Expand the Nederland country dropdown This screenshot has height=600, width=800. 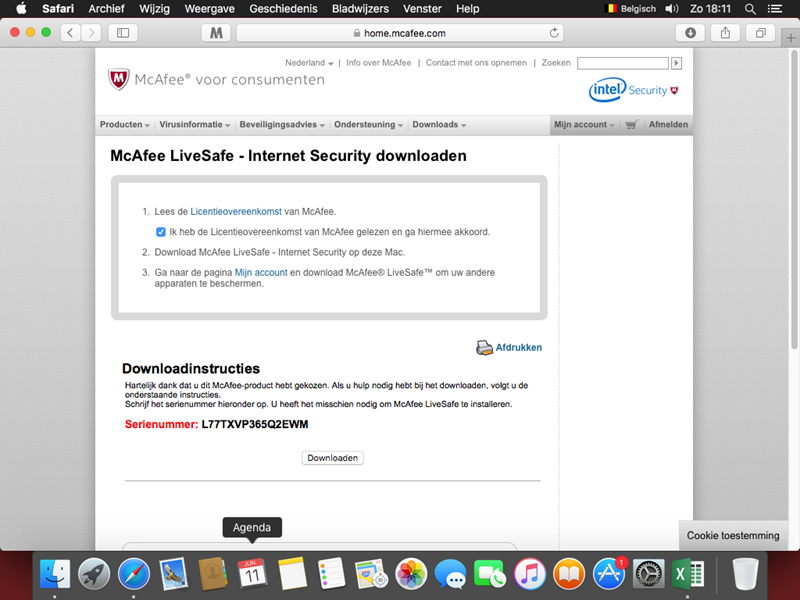(309, 63)
